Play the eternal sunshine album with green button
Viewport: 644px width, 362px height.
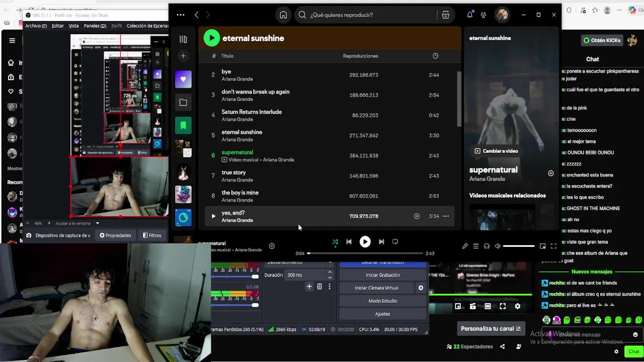coord(212,38)
